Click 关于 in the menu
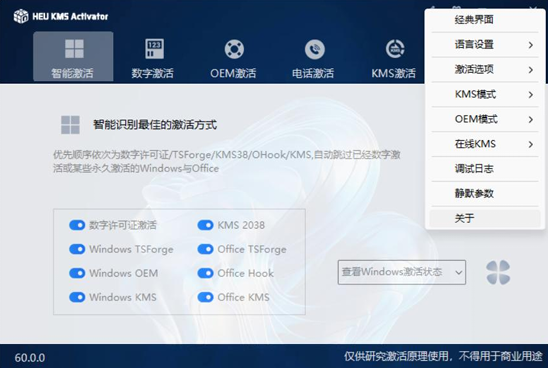Screen dimensions: 548x368 tap(485, 218)
